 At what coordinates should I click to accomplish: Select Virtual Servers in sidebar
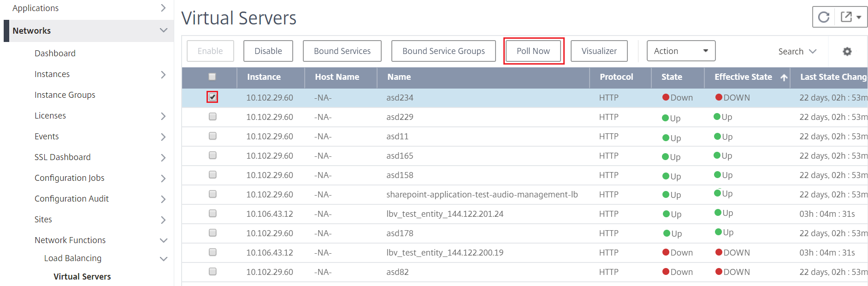coord(82,276)
